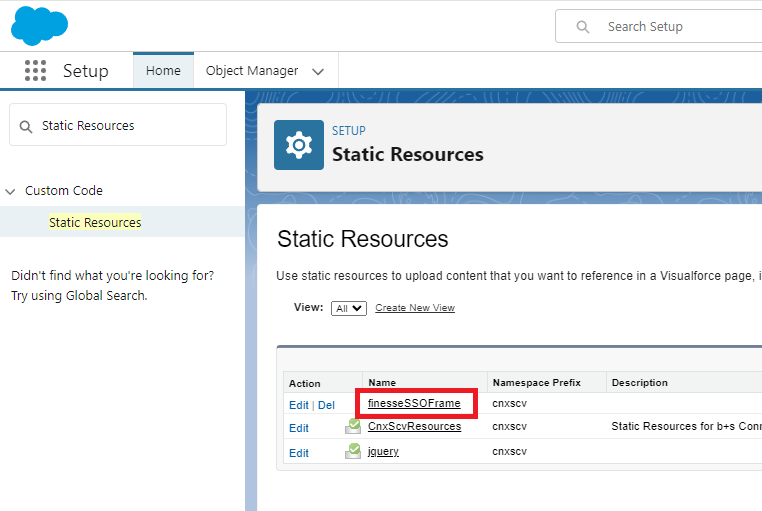Viewport: 762px width, 511px height.
Task: Edit the CnxScvResources resource
Action: coord(299,428)
